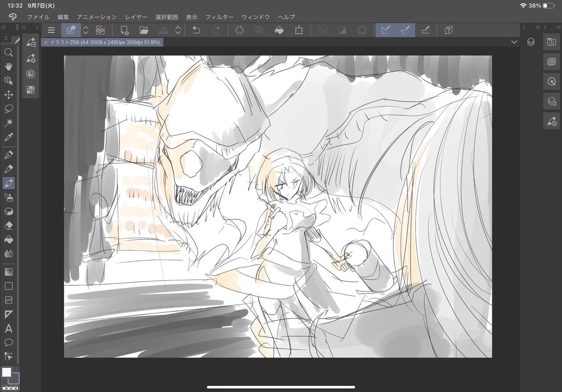The height and width of the screenshot is (392, 562).
Task: Select the Decoration tool
Action: (x=8, y=211)
